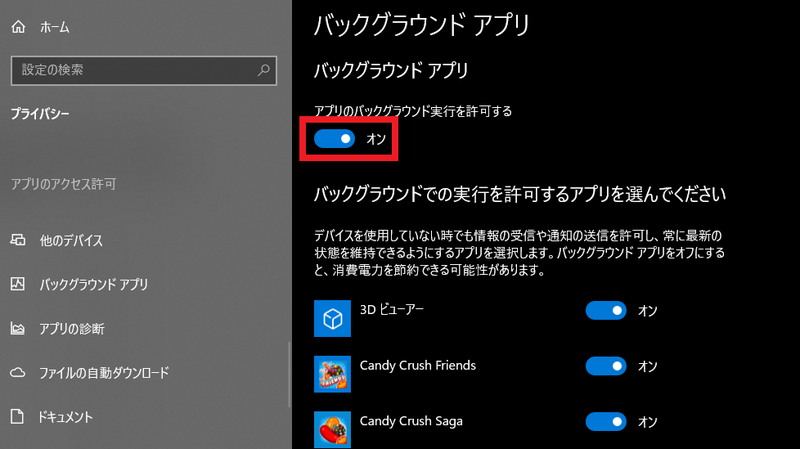
Task: Click アプリのバックグラウンド実行を許可する label
Action: tap(413, 111)
